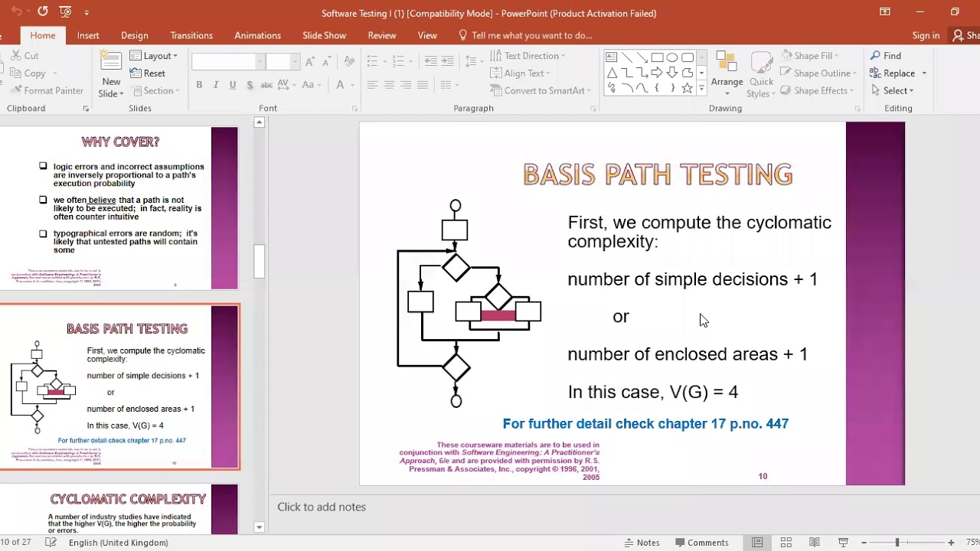Select the WHY COVER? slide thumbnail

click(119, 207)
